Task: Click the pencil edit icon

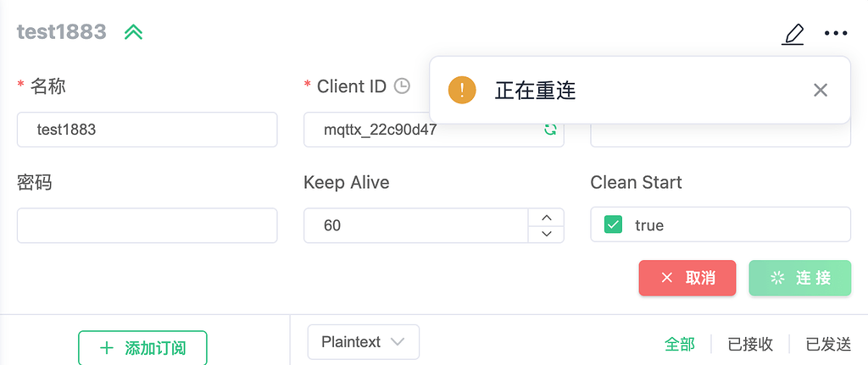Action: click(793, 34)
